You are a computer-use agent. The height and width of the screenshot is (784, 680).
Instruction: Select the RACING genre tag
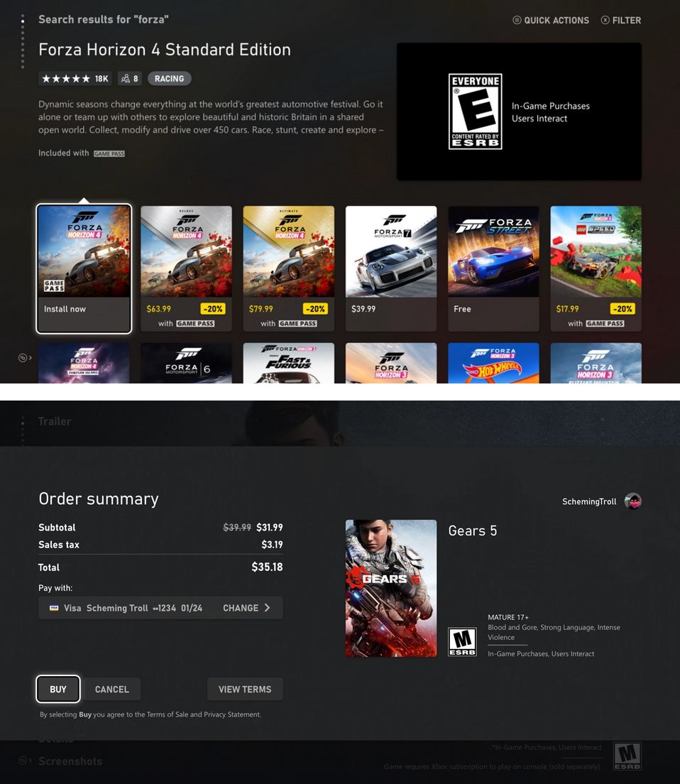coord(170,79)
